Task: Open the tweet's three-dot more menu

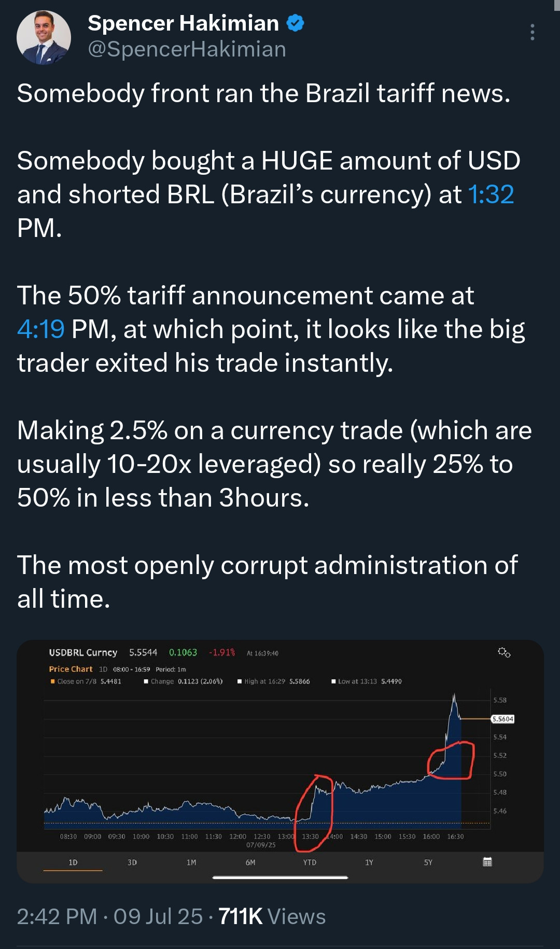Action: point(532,32)
